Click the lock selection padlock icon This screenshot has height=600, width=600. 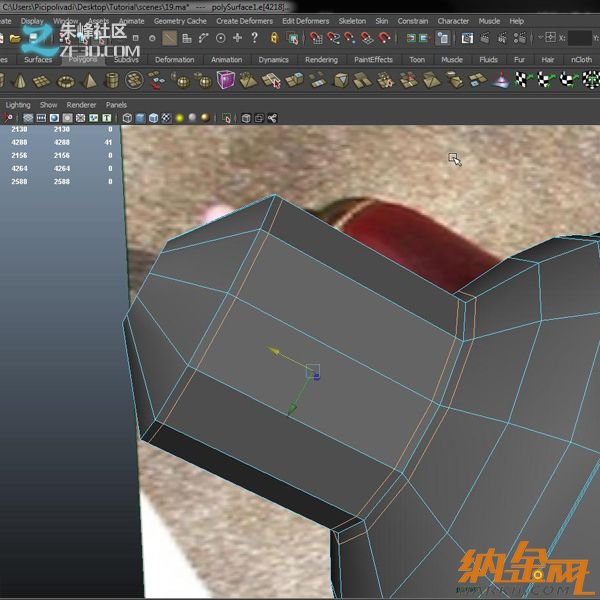tap(274, 38)
